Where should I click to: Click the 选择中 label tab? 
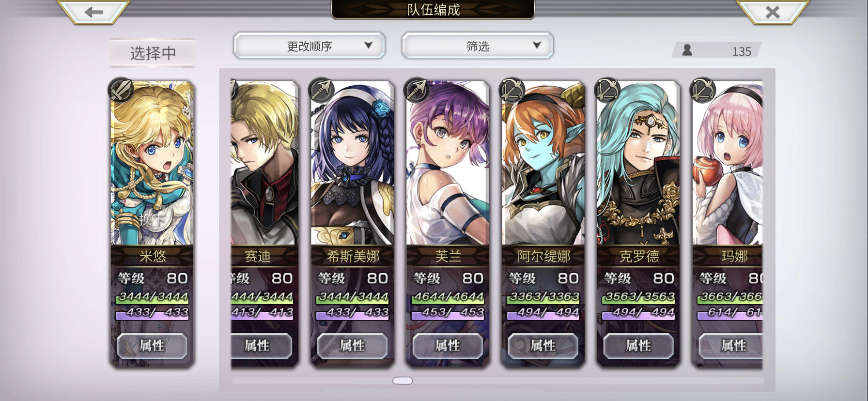pyautogui.click(x=153, y=53)
